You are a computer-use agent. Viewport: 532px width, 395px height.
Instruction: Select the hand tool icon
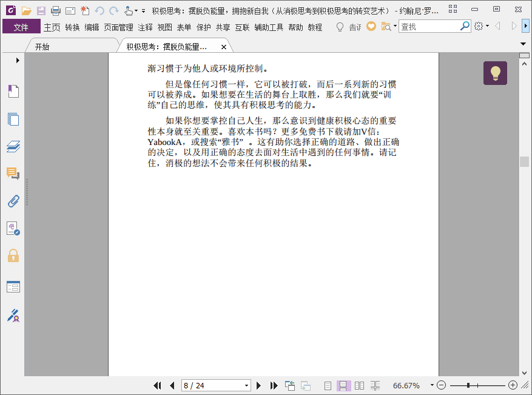pyautogui.click(x=128, y=11)
